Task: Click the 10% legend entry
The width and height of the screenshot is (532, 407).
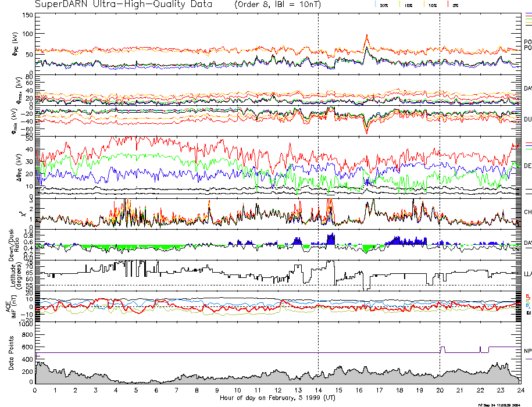Action: 432,5
